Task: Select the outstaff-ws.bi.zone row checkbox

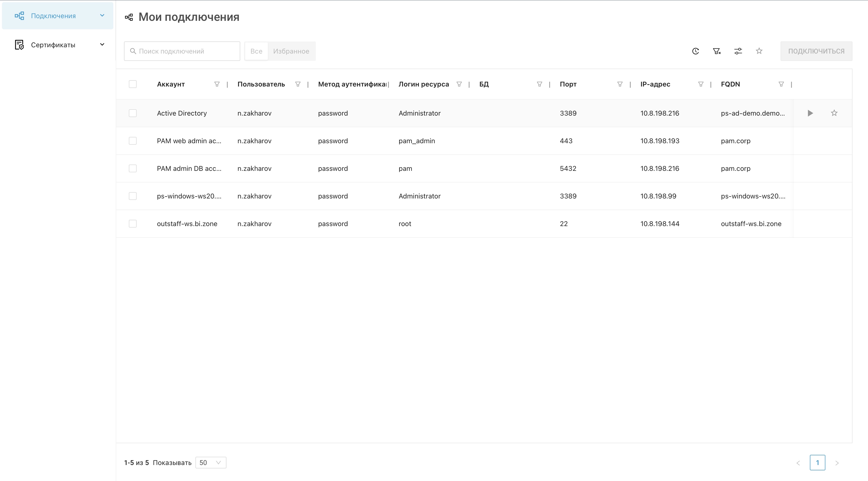Action: pos(133,224)
